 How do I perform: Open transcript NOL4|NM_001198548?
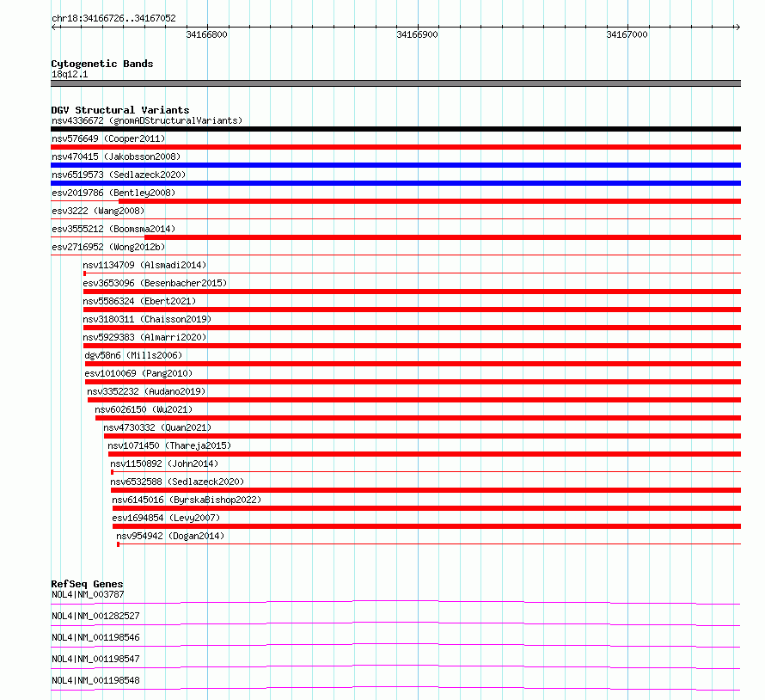(x=95, y=680)
